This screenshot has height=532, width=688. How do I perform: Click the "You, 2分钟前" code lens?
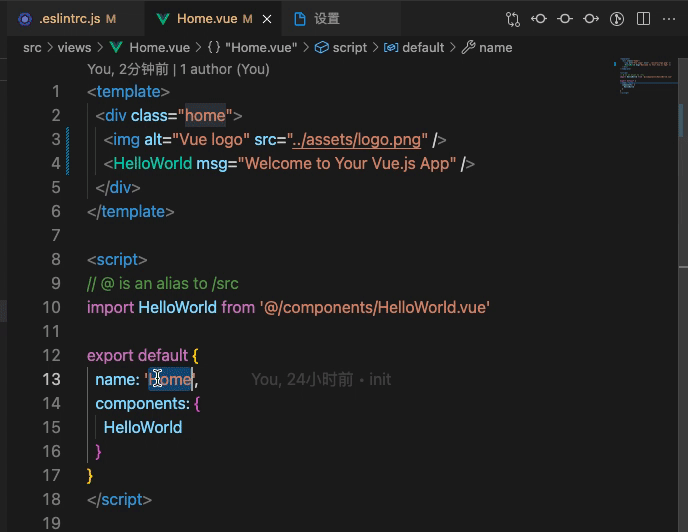[128, 69]
